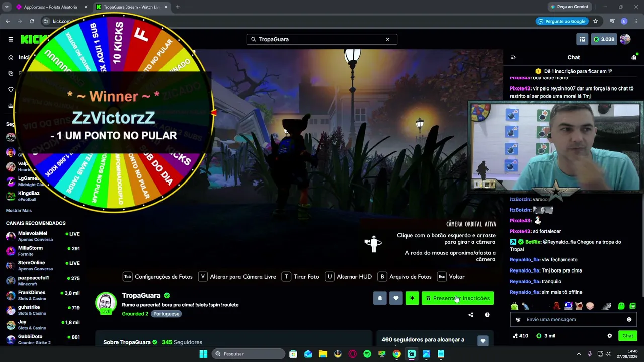Open FrankDimes Slots & Casino channel
Screen dimensions: 644x362
[x=43, y=295]
